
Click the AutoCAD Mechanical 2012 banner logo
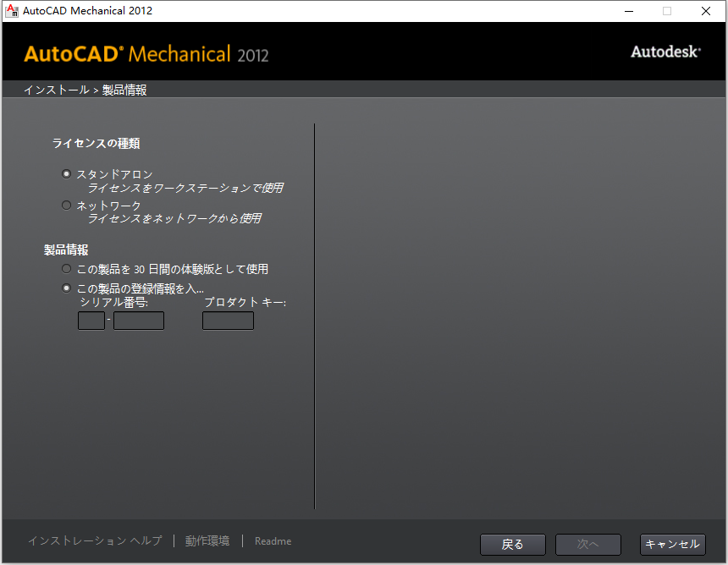(146, 54)
